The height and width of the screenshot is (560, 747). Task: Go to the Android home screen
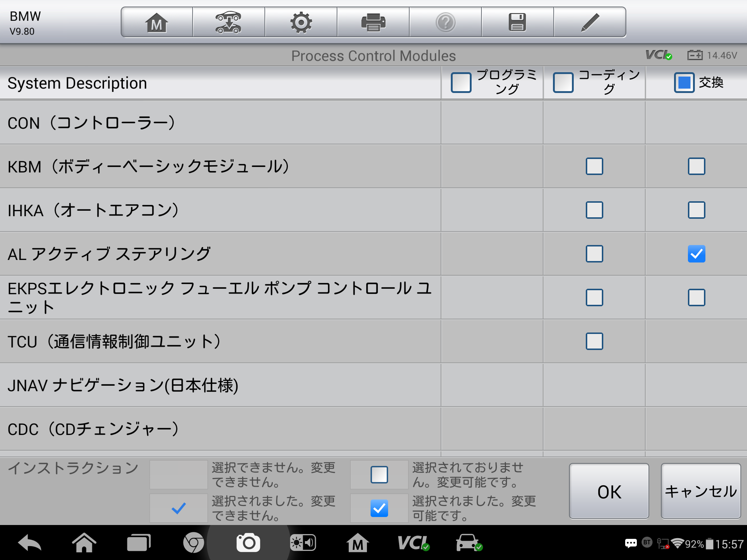click(x=84, y=543)
